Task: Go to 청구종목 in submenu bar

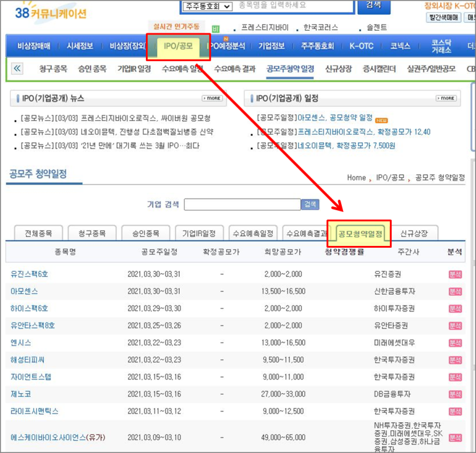Action: click(53, 68)
